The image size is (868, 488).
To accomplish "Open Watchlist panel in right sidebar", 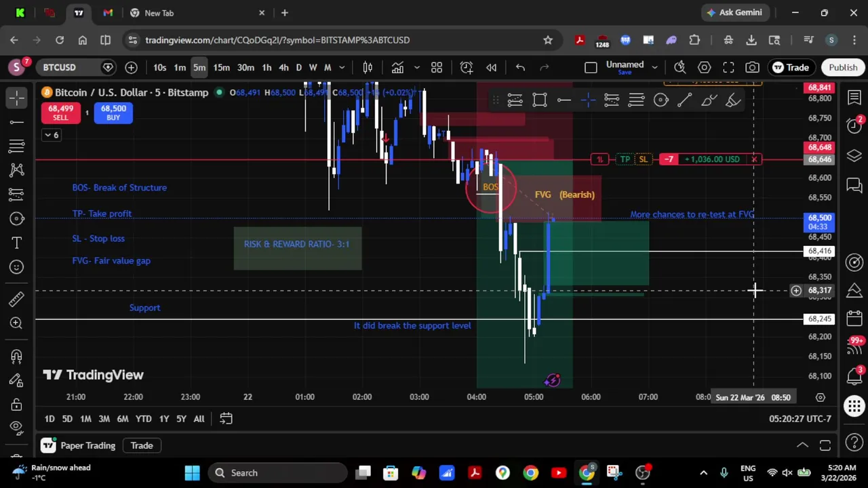I will (854, 98).
